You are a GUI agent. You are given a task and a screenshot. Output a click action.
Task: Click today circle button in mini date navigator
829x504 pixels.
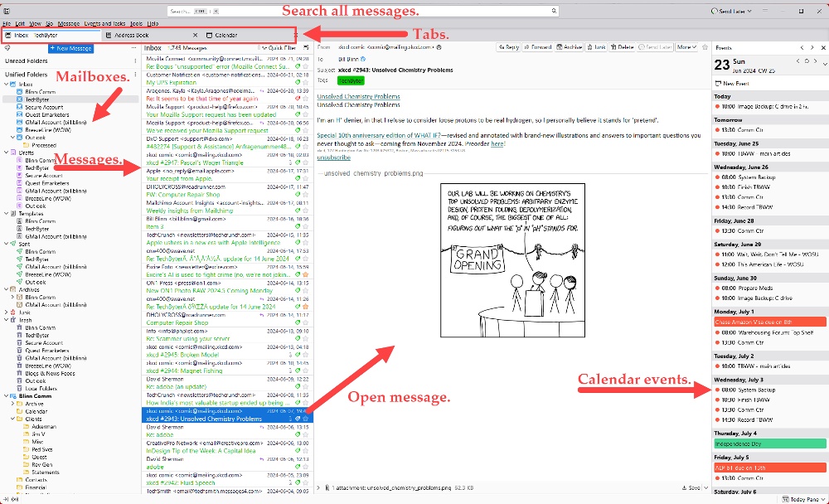(807, 61)
